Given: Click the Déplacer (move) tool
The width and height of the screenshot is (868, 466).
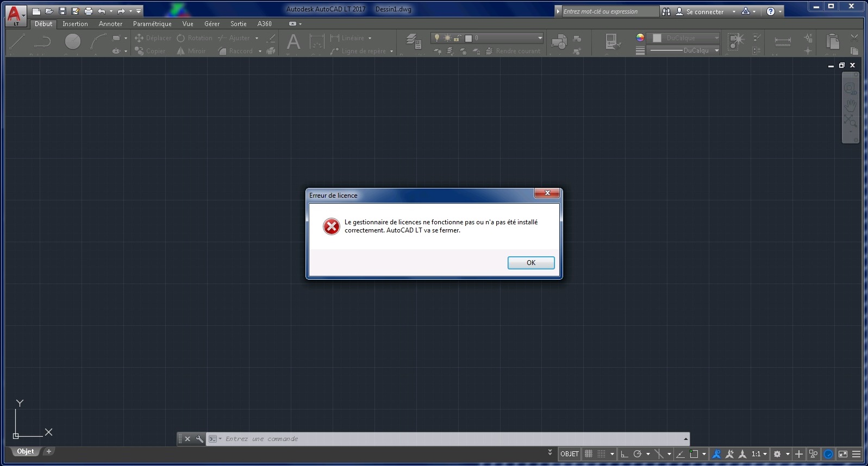Looking at the screenshot, I should click(x=153, y=38).
